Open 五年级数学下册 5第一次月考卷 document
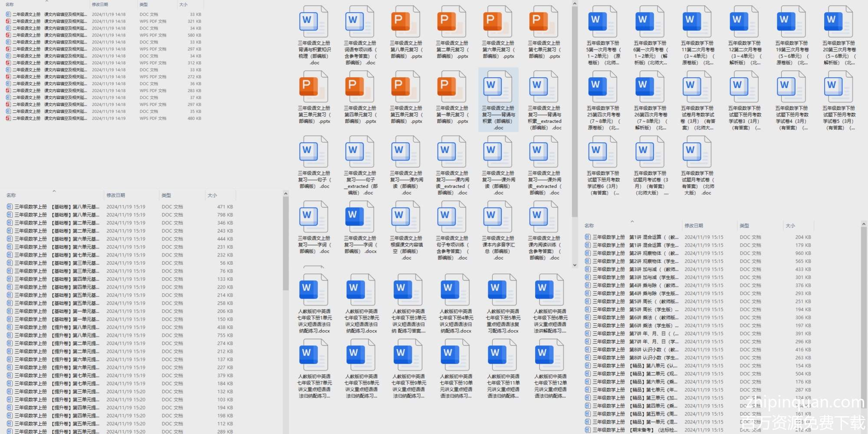The width and height of the screenshot is (868, 434). click(x=603, y=23)
